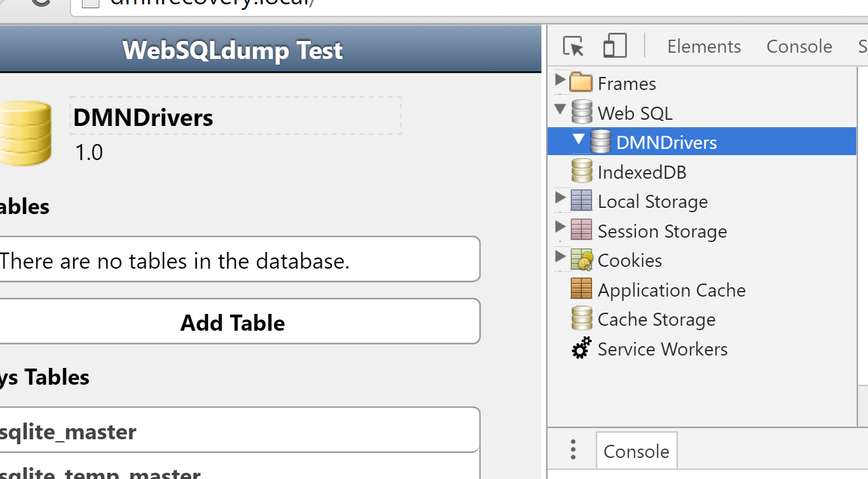The width and height of the screenshot is (868, 479).
Task: Select the Local Storage row
Action: point(702,202)
